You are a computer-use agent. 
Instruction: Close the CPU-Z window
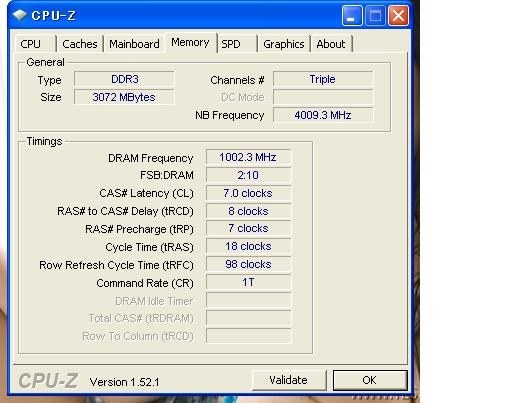click(x=398, y=15)
